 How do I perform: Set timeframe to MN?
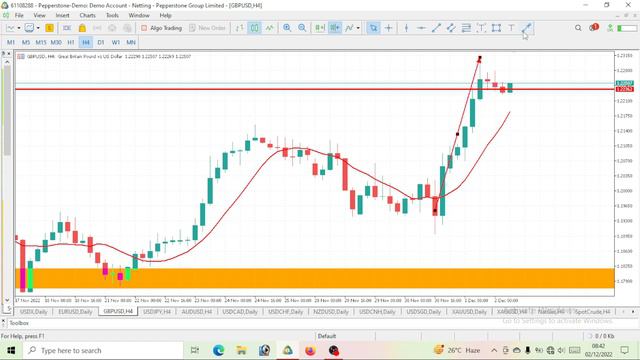coord(131,42)
